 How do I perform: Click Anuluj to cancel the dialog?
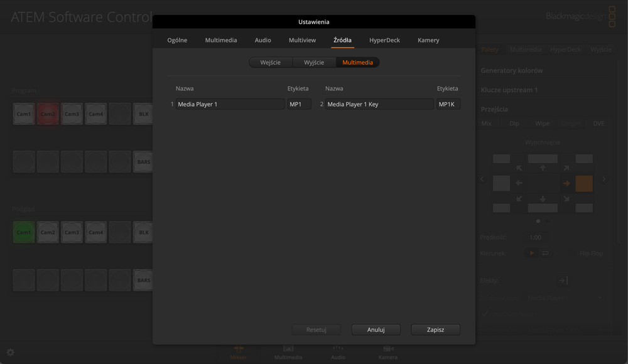pyautogui.click(x=376, y=329)
